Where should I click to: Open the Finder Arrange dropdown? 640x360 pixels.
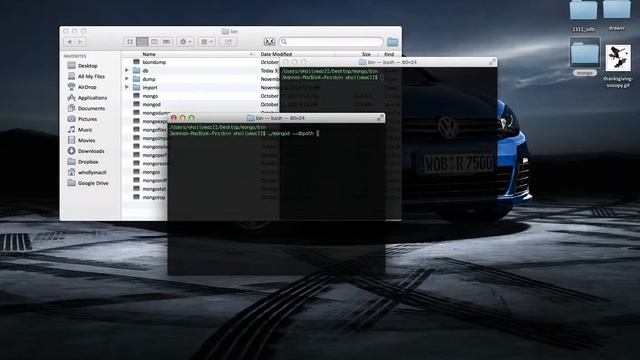(x=207, y=42)
